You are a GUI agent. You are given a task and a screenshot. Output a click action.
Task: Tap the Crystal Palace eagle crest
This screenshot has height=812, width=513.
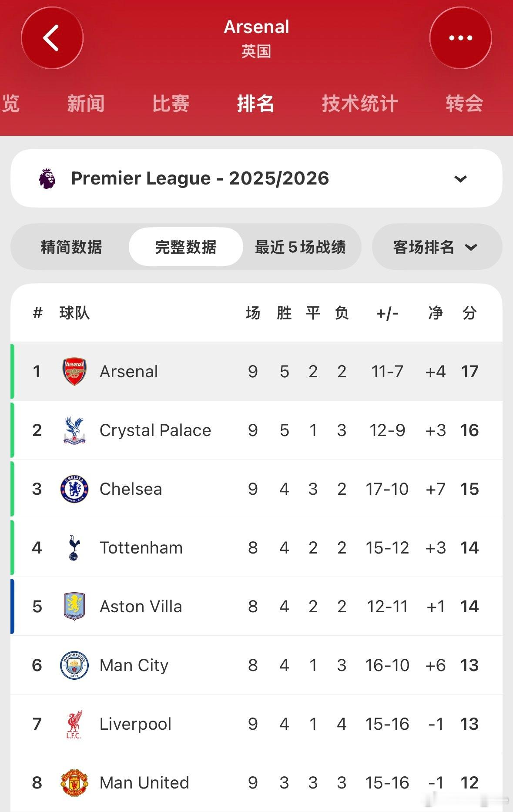coord(74,430)
